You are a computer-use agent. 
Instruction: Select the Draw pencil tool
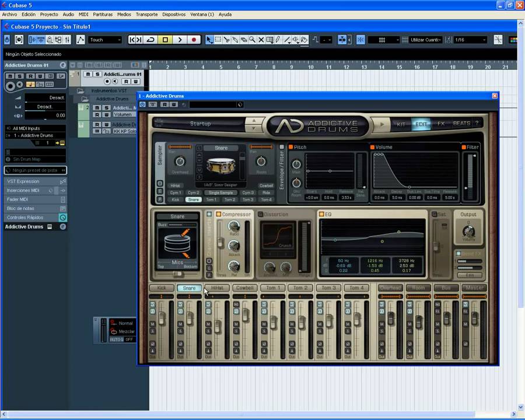pos(278,40)
